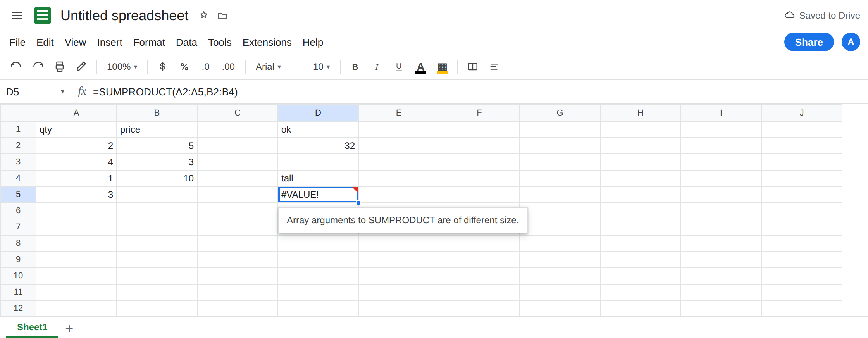The image size is (868, 338).
Task: Open the View menu
Action: (75, 42)
